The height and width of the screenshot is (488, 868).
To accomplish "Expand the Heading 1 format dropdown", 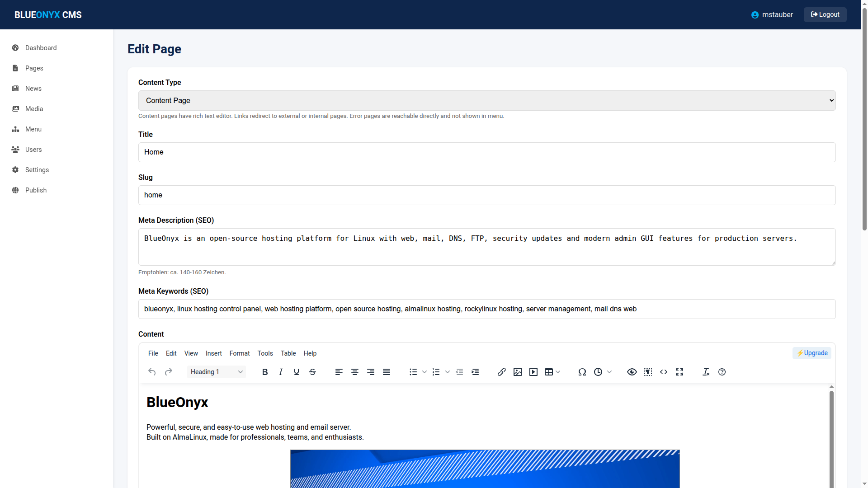I will 216,372.
